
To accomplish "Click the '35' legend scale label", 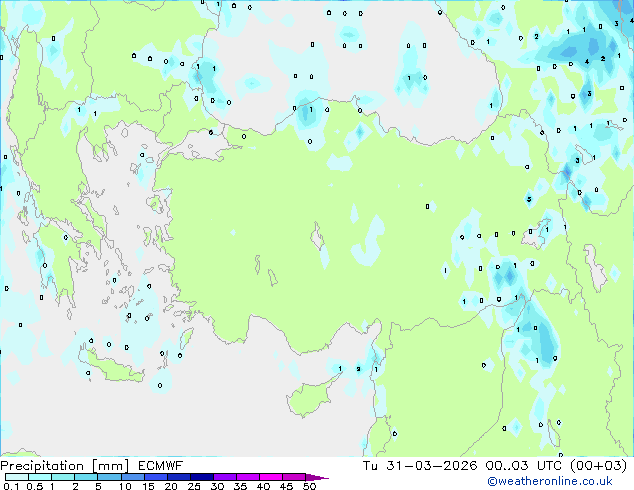I will click(x=240, y=486).
